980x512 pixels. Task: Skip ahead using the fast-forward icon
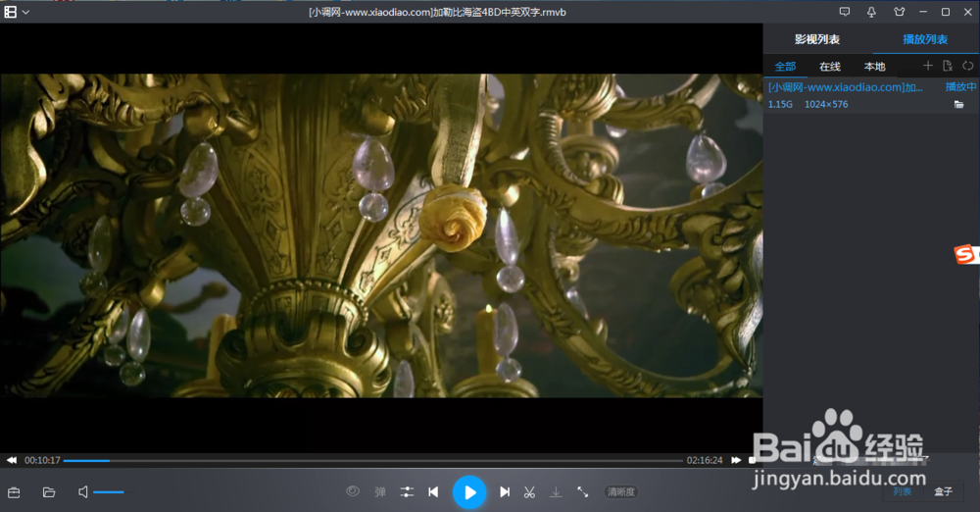[736, 460]
